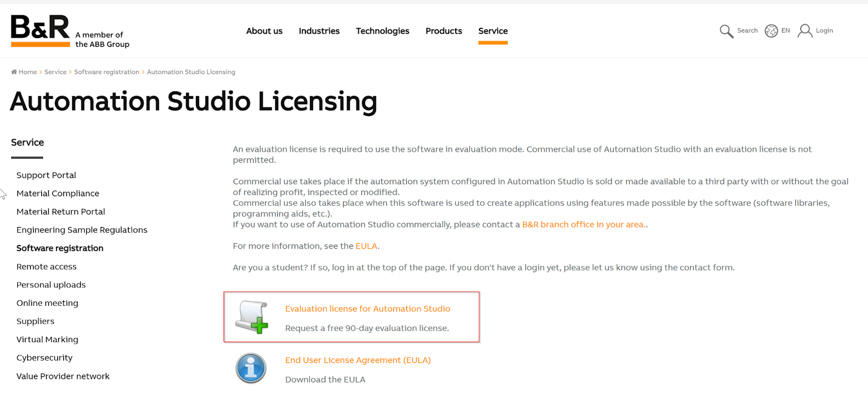Click the evaluation license document icon
Screen dimensions: 868x403
(252, 317)
